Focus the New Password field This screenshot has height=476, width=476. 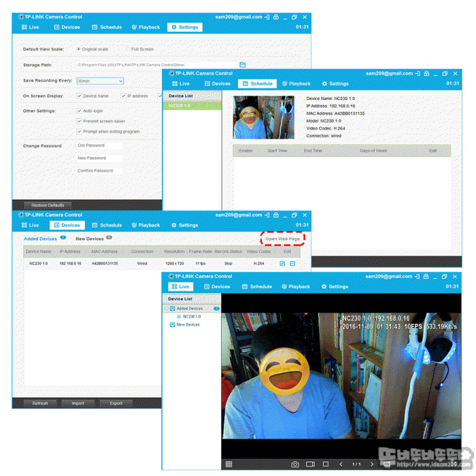(x=99, y=158)
